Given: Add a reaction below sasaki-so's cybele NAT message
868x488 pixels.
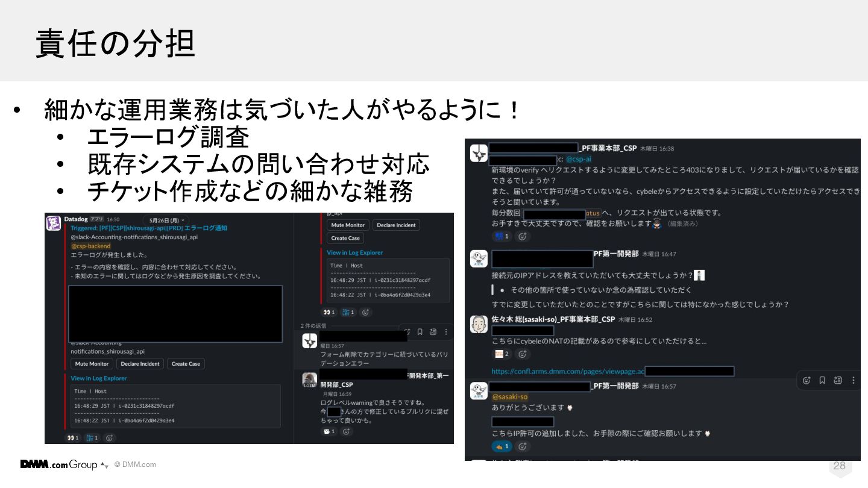Looking at the screenshot, I should pos(523,354).
